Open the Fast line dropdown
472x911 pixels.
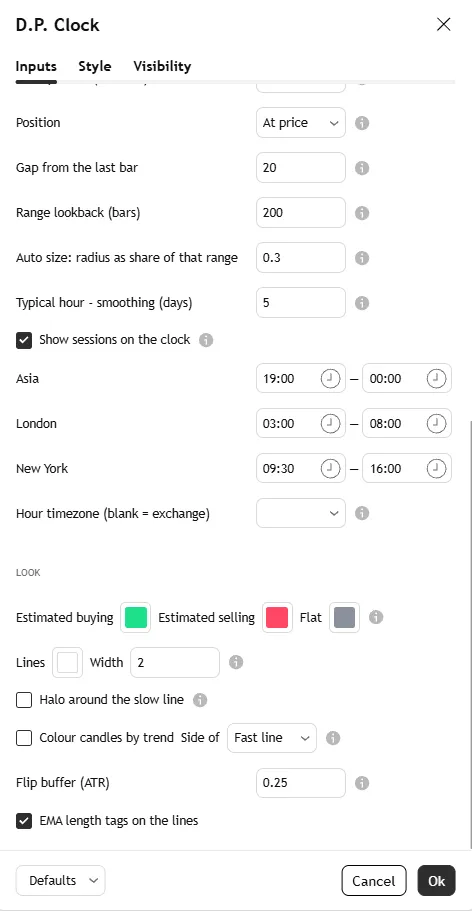[x=272, y=738]
